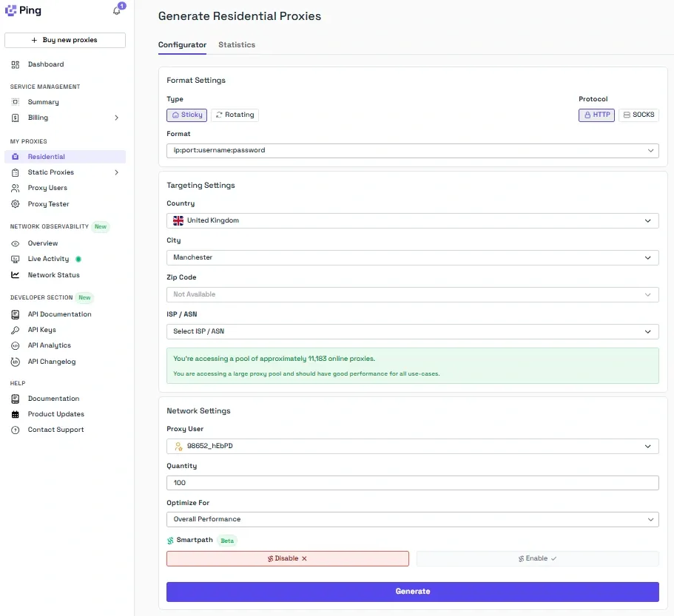
Task: Open the Country dropdown showing United Kingdom
Action: coord(412,220)
